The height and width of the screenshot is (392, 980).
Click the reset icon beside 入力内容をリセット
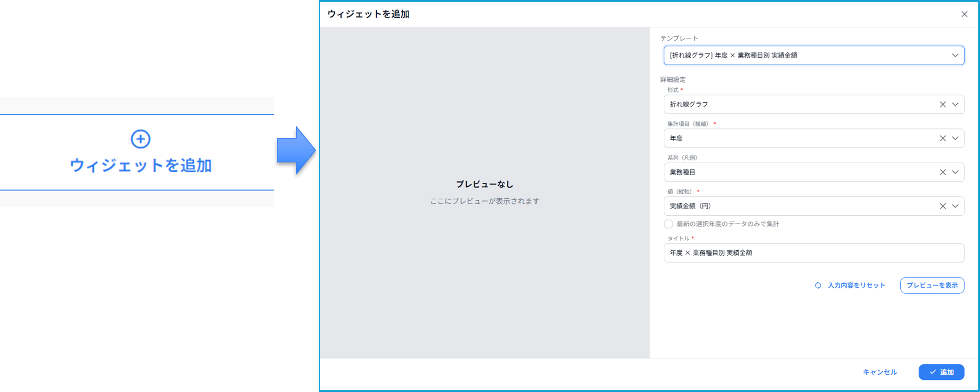(x=818, y=286)
